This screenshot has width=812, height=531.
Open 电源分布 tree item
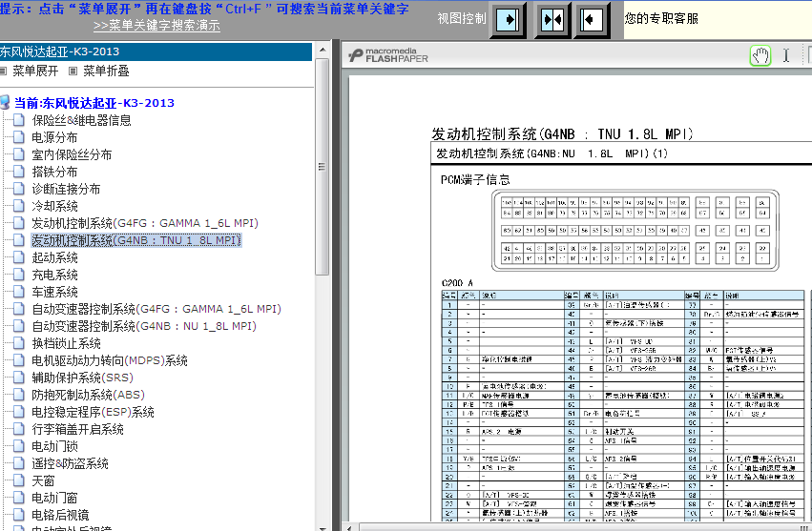tap(54, 137)
